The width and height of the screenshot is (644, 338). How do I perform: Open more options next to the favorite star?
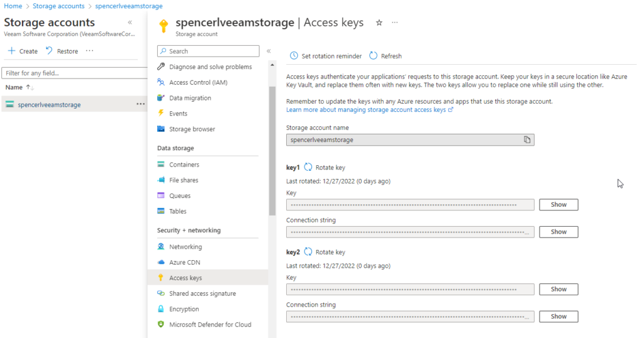point(395,23)
